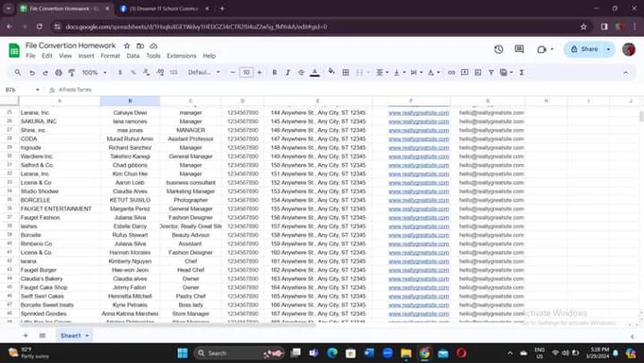Open the File menu
644x363 pixels.
pos(30,56)
